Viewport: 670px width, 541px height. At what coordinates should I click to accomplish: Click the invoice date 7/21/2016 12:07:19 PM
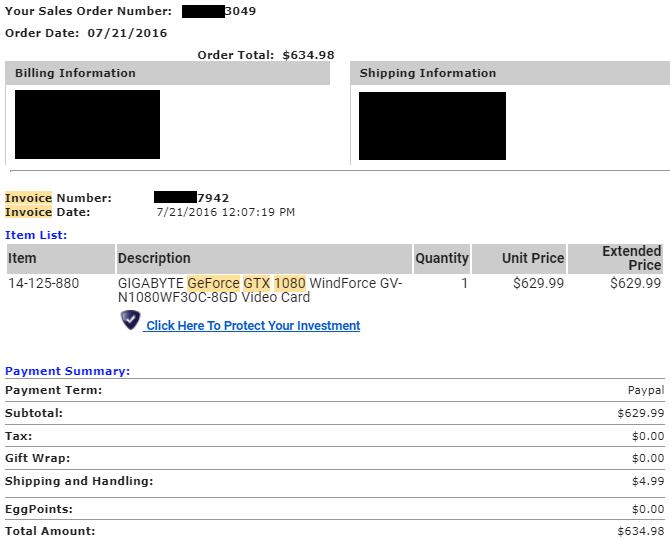pos(226,212)
